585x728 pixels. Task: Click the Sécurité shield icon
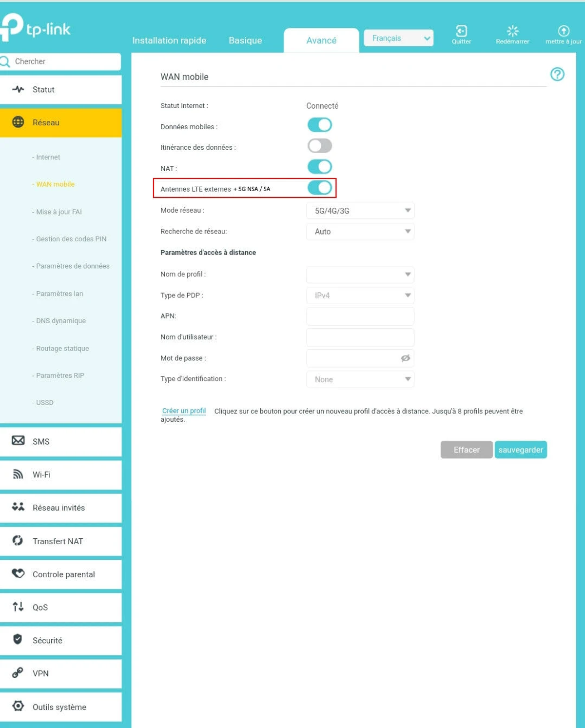tap(18, 639)
